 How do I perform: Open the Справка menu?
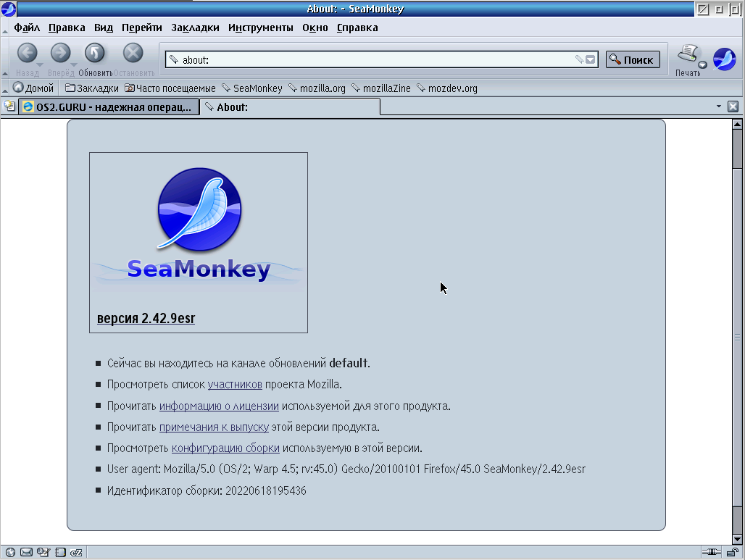[x=357, y=28]
